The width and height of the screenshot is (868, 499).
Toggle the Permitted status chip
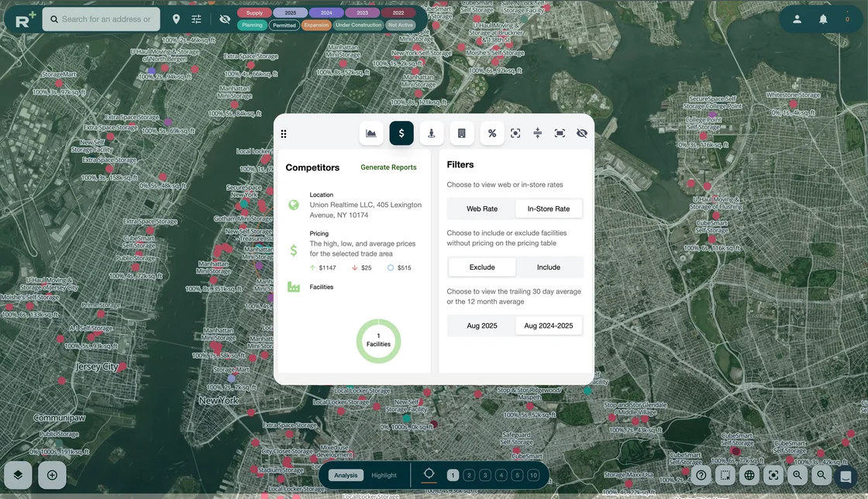[284, 25]
